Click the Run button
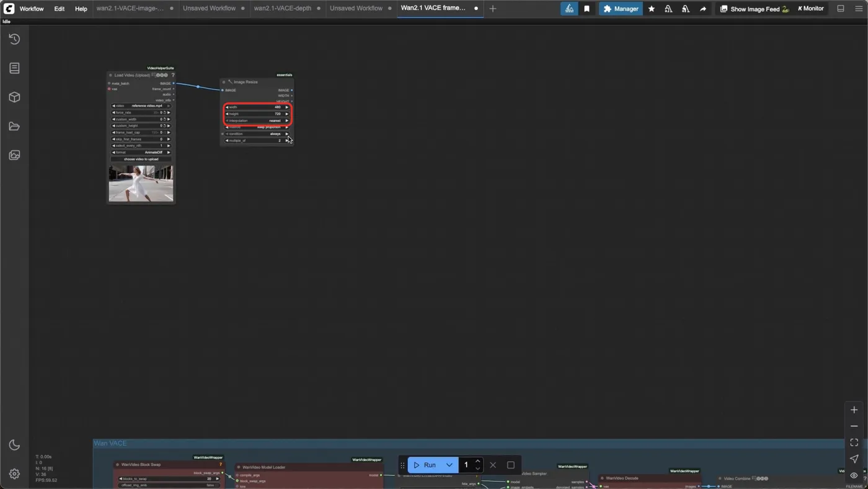Image resolution: width=868 pixels, height=489 pixels. (425, 465)
